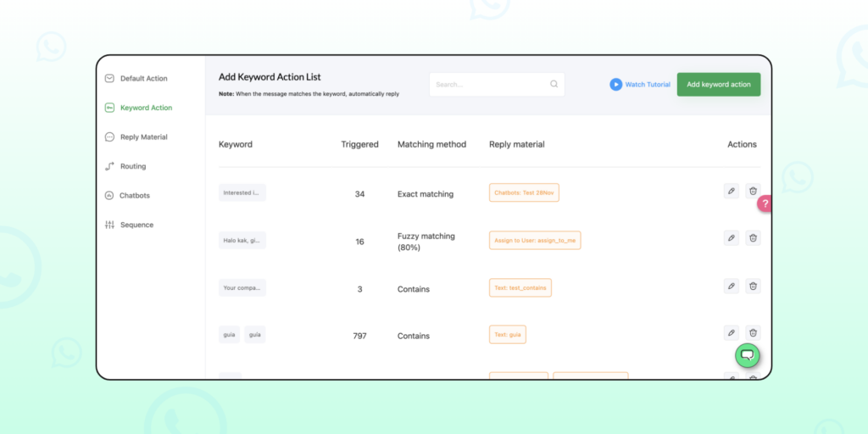Click the 'Exact matching' cell
868x434 pixels.
(426, 194)
